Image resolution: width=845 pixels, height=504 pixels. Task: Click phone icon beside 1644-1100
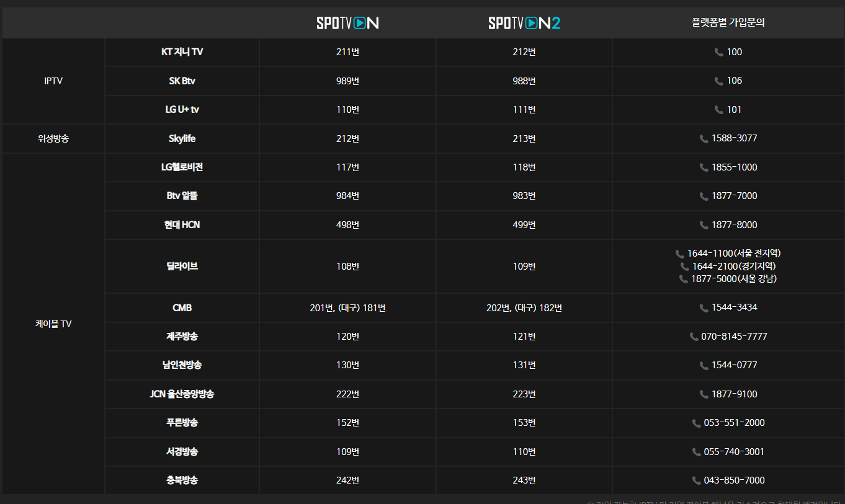(x=679, y=254)
